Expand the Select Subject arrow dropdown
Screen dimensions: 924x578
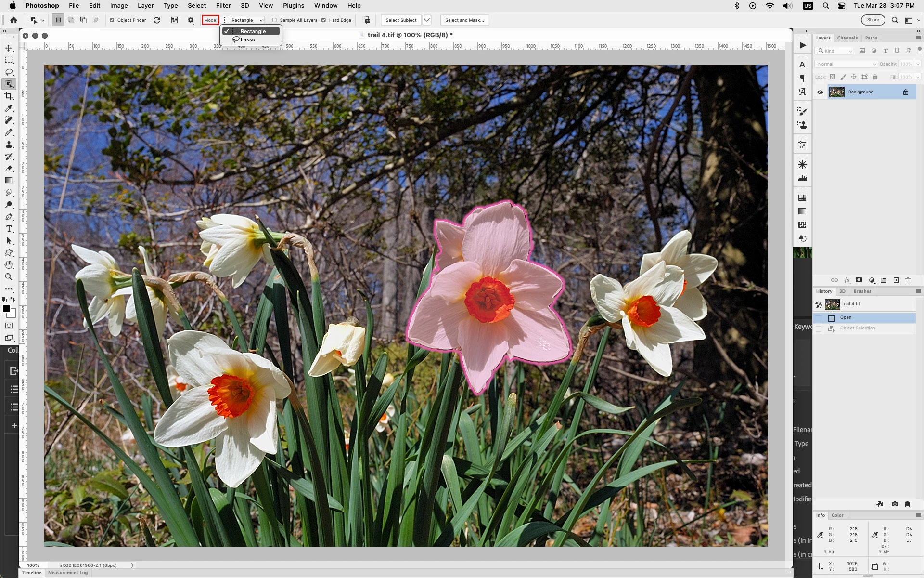pos(427,20)
